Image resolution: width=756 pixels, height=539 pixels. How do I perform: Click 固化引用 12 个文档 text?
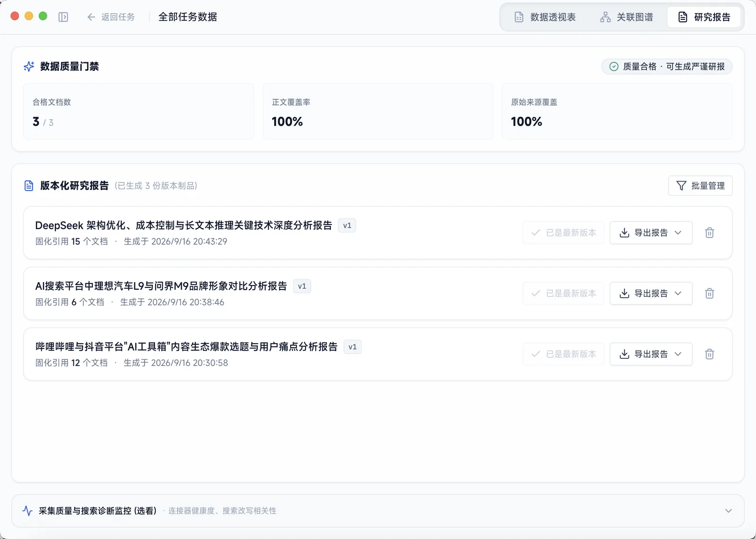71,363
